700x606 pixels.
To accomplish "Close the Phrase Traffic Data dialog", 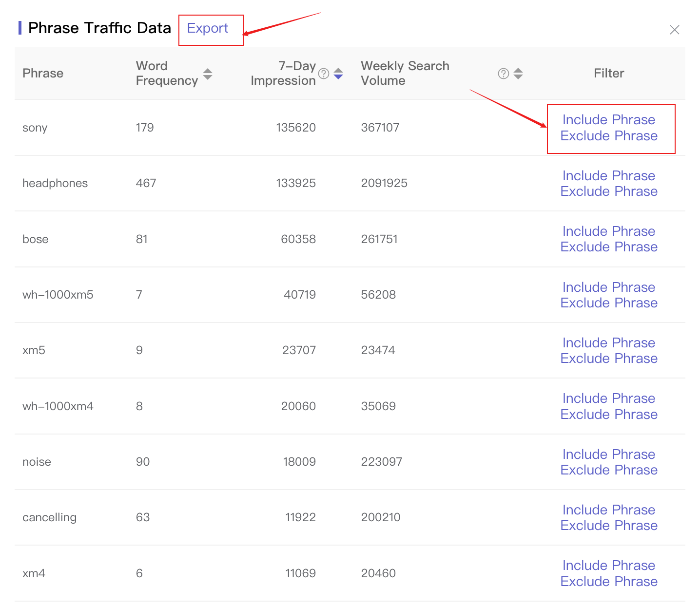I will pos(675,30).
